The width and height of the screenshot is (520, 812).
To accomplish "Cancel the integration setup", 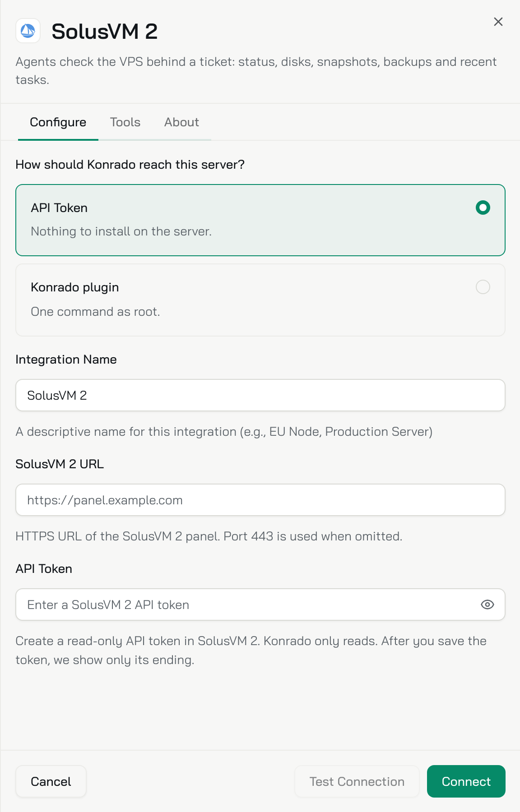I will pos(51,781).
